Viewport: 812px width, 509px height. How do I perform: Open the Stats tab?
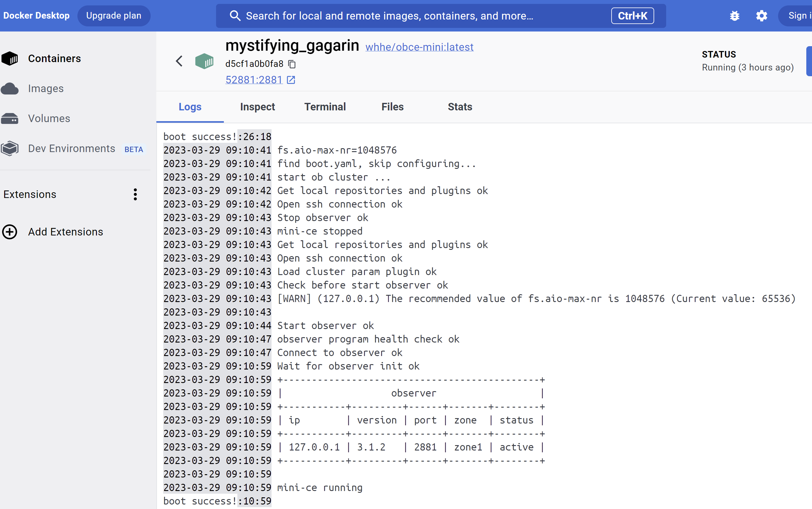(460, 107)
